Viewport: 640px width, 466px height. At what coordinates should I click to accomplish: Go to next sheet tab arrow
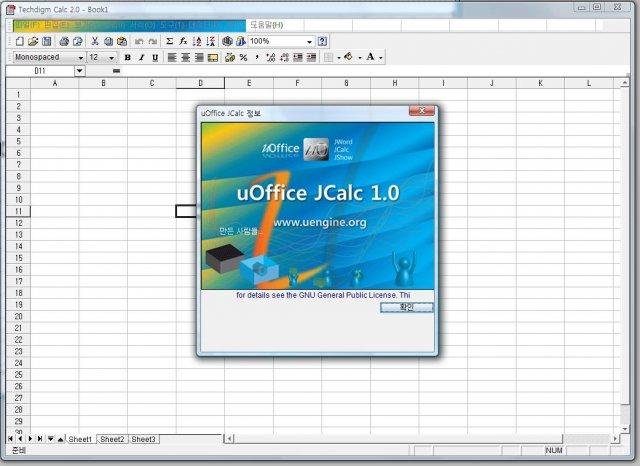pyautogui.click(x=30, y=439)
